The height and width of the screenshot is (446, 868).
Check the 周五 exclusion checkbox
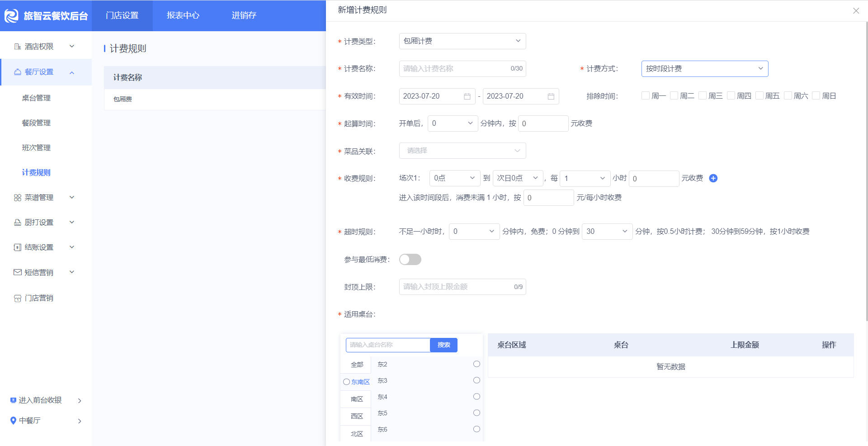coord(759,95)
